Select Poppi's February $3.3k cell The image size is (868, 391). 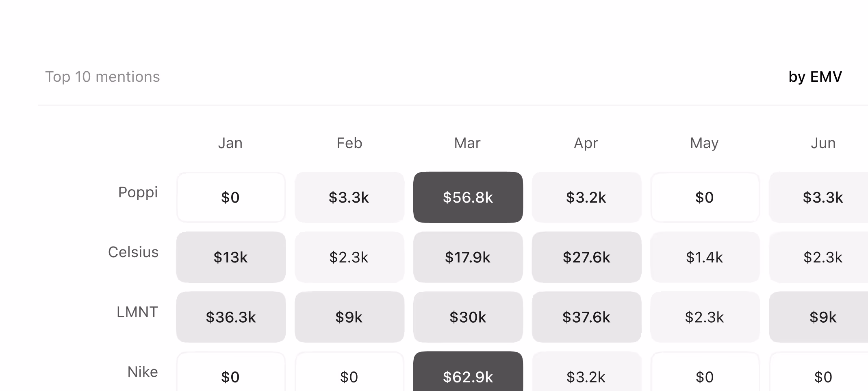click(349, 197)
